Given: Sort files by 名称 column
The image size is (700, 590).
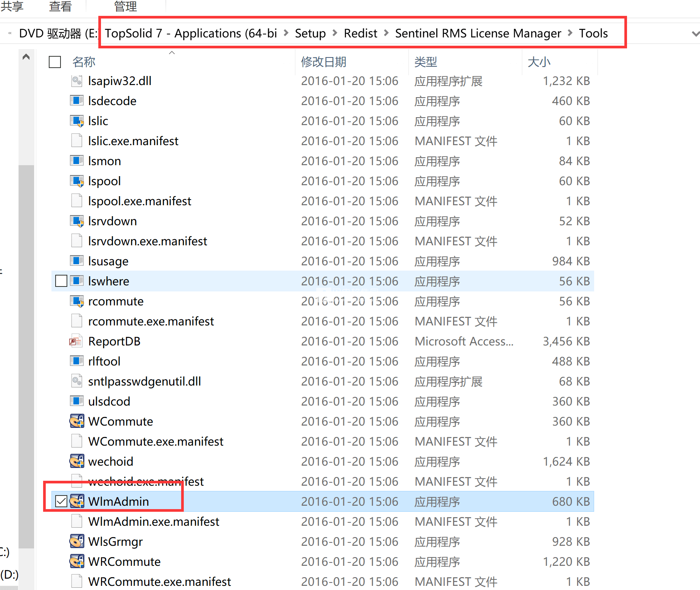Looking at the screenshot, I should click(x=84, y=62).
